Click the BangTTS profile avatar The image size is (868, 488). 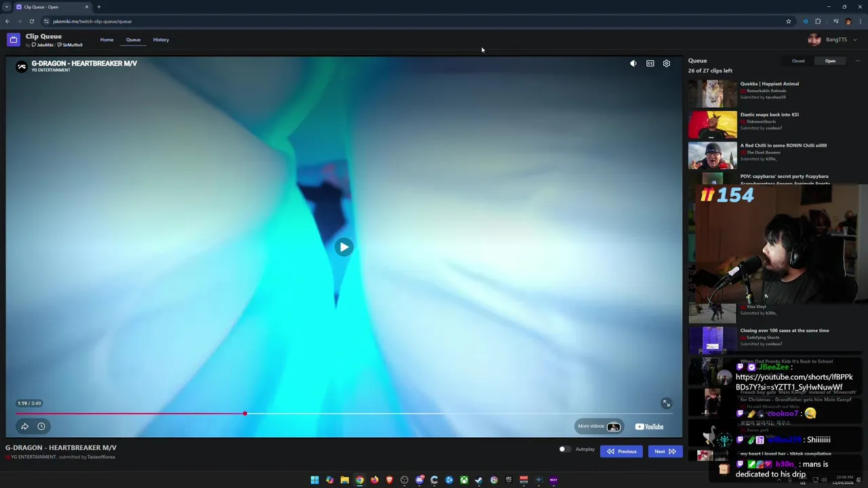click(x=814, y=39)
